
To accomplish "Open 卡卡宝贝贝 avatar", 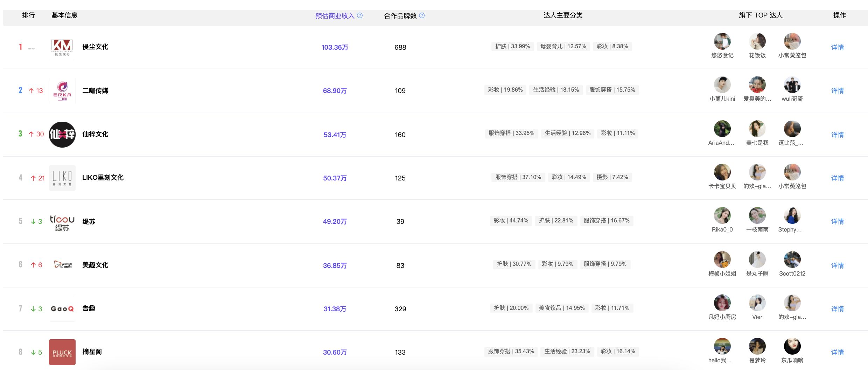I will click(x=722, y=172).
